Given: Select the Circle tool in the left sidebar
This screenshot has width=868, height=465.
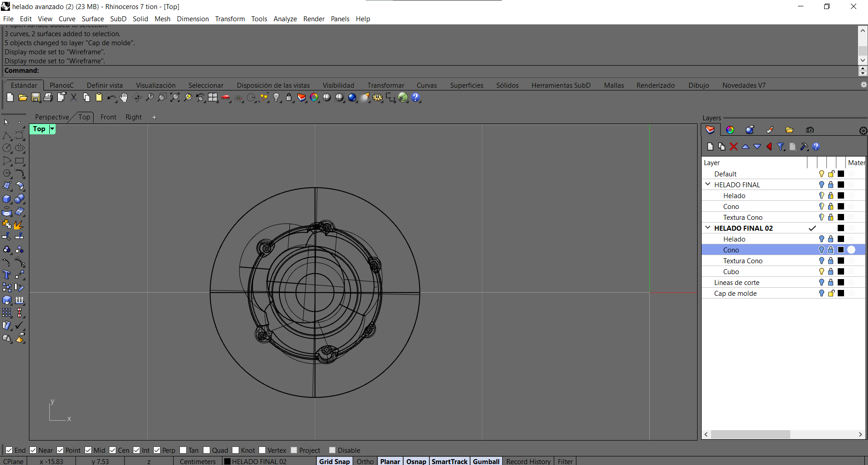Looking at the screenshot, I should [x=7, y=148].
